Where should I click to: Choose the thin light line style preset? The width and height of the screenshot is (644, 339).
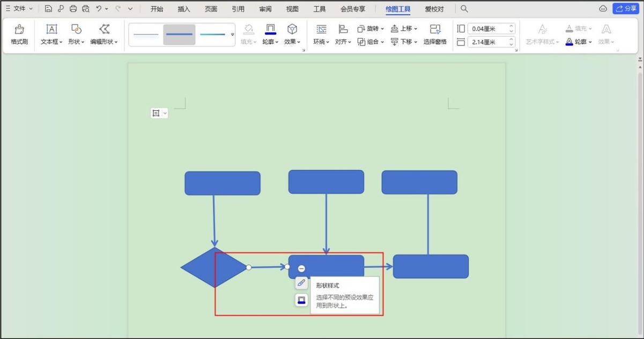[x=146, y=34]
